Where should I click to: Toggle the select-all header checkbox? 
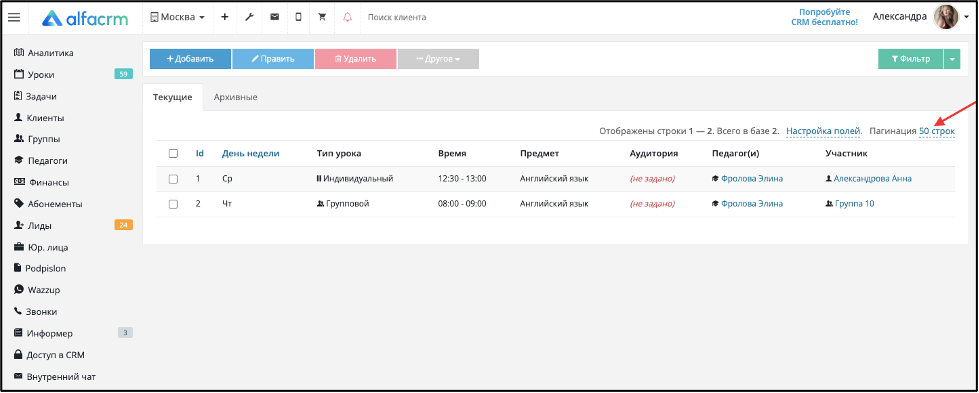pos(174,154)
